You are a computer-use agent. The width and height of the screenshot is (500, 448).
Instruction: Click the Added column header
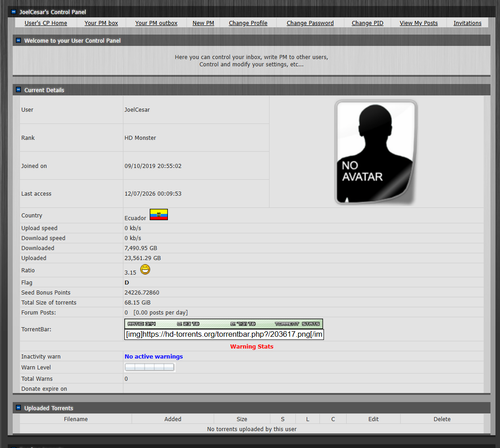coord(173,419)
